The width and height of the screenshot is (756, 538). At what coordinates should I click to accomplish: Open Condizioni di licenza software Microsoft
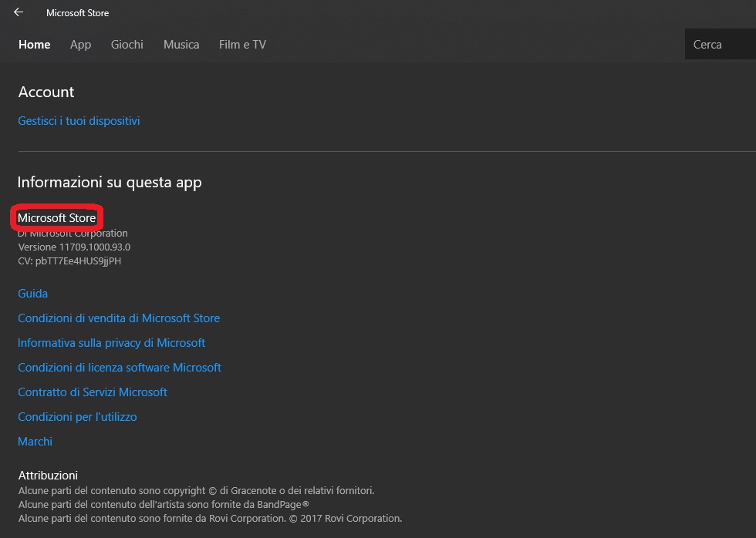(120, 367)
